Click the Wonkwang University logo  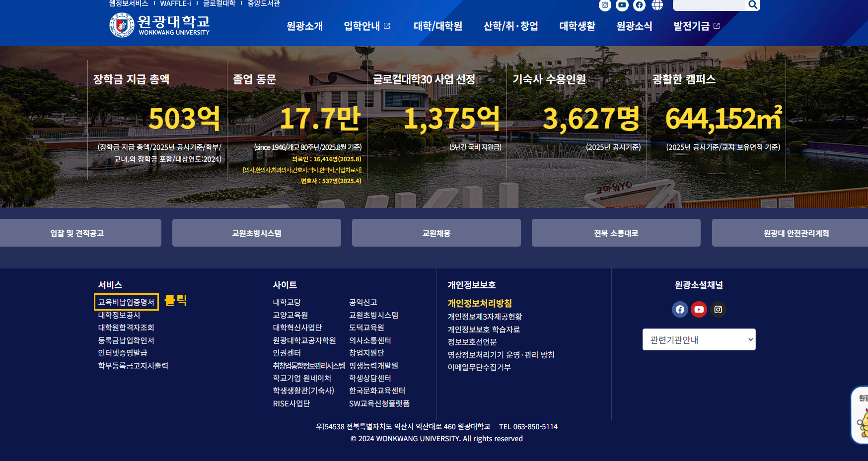click(159, 25)
